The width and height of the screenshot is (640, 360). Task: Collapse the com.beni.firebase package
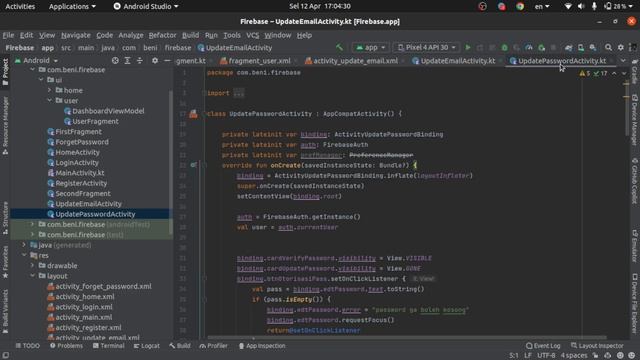pos(33,70)
